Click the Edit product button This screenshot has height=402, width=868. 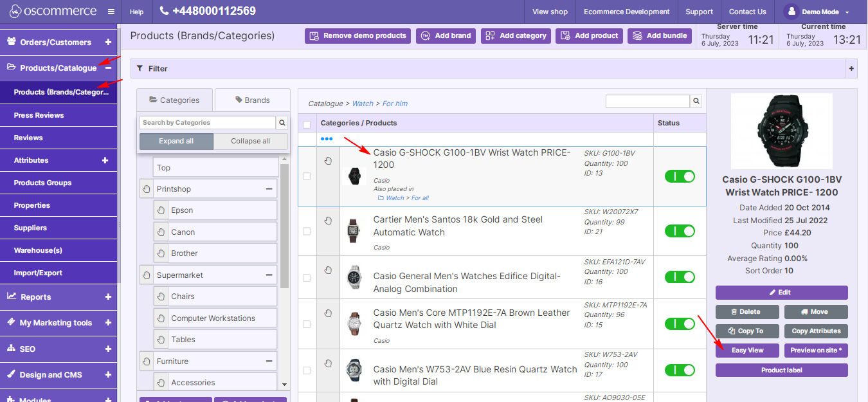[x=782, y=293]
